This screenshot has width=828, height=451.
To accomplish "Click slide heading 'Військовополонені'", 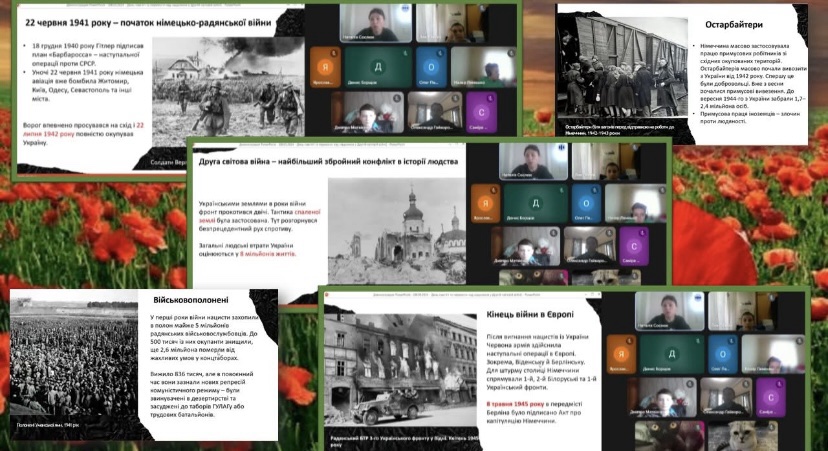I will 191,300.
